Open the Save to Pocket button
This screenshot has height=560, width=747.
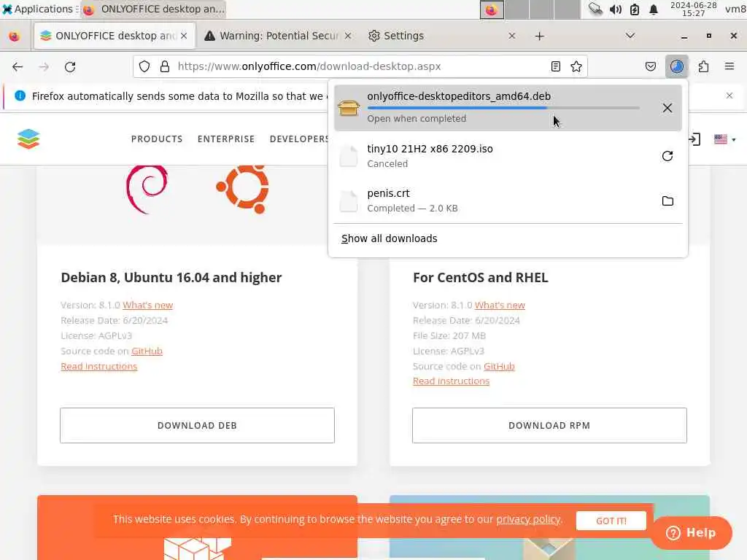pyautogui.click(x=651, y=66)
